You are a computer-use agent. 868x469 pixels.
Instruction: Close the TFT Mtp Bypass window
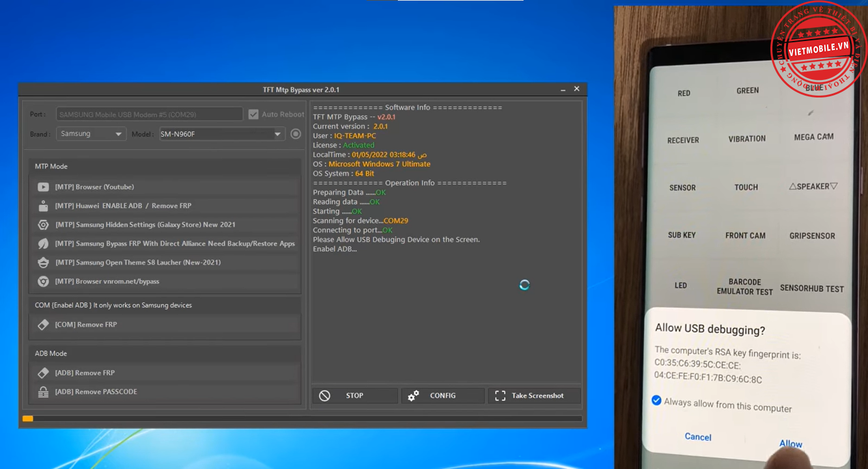tap(577, 89)
